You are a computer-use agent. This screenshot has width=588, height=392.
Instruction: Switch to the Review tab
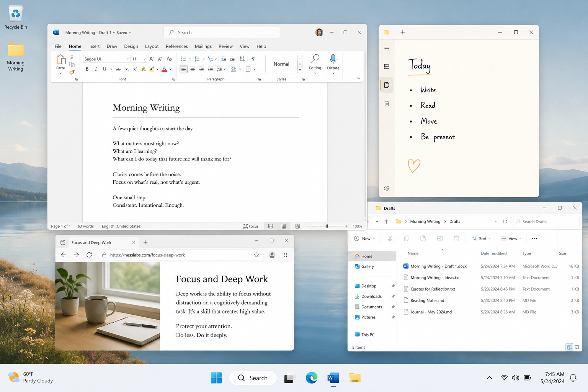click(225, 46)
